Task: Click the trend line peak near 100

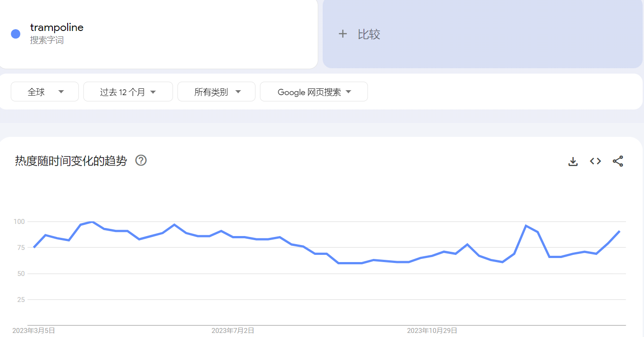Action: 92,222
